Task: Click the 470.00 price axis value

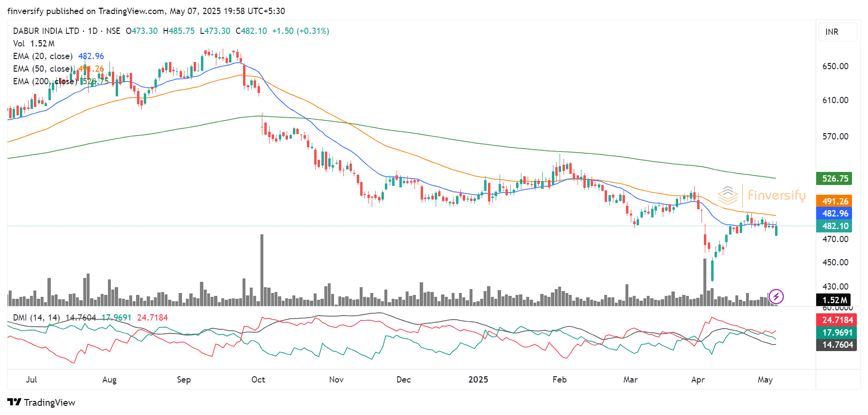Action: 835,239
